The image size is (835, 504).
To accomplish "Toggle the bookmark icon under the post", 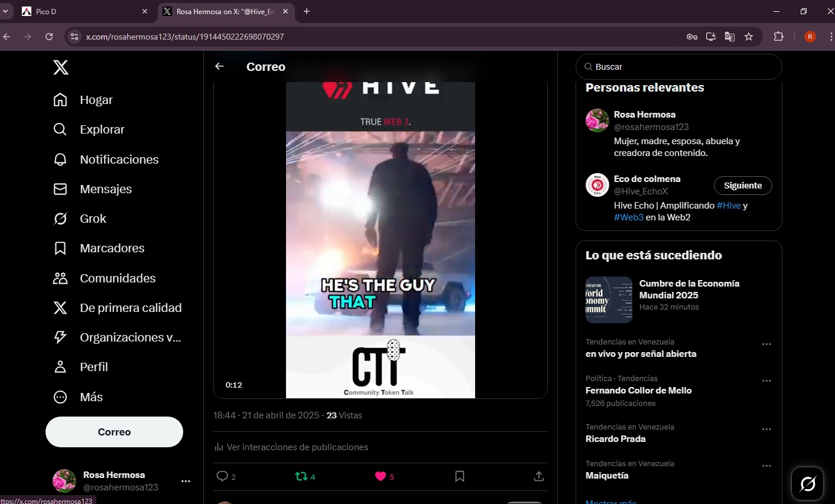I will (460, 476).
